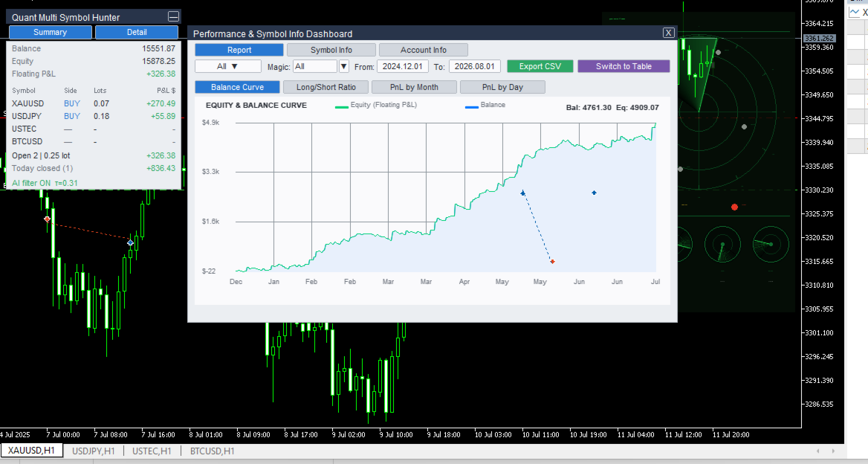
Task: Show the PnL by Day view
Action: pos(502,87)
